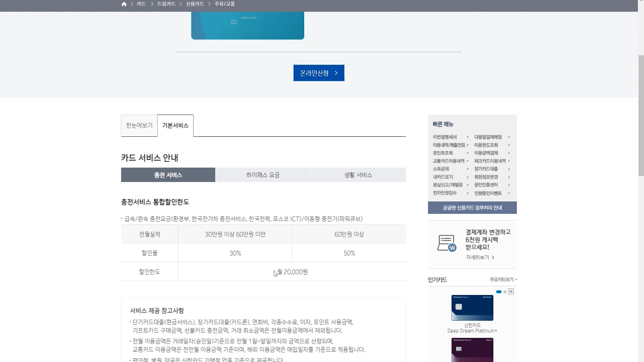Select the first carousel indicator dot
This screenshot has height=362, width=644.
pyautogui.click(x=499, y=292)
